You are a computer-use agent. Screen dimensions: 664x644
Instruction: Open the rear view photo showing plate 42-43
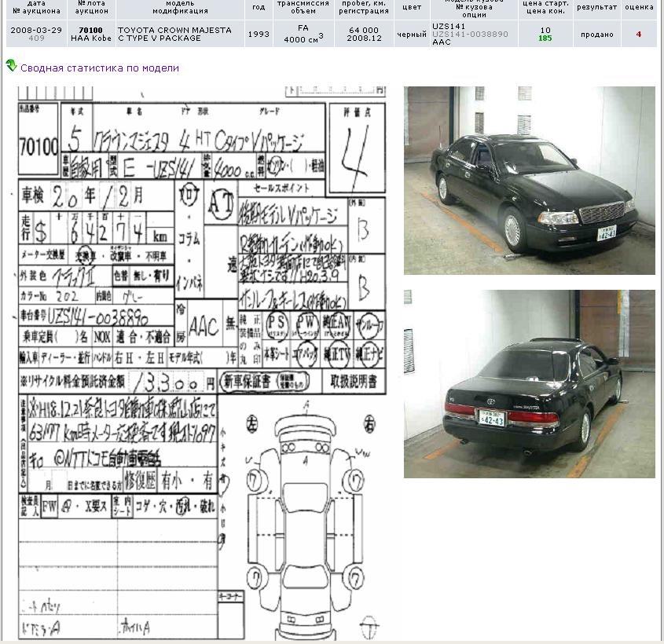[530, 384]
